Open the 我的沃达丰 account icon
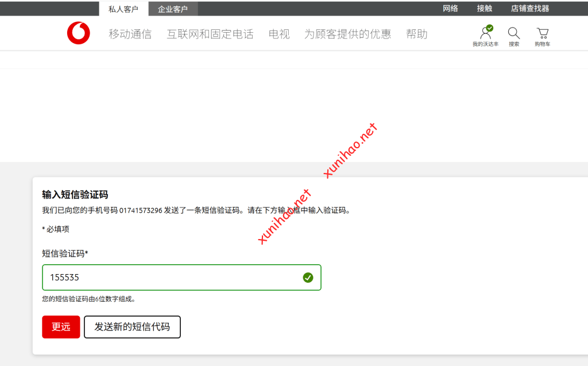The height and width of the screenshot is (366, 588). 486,33
